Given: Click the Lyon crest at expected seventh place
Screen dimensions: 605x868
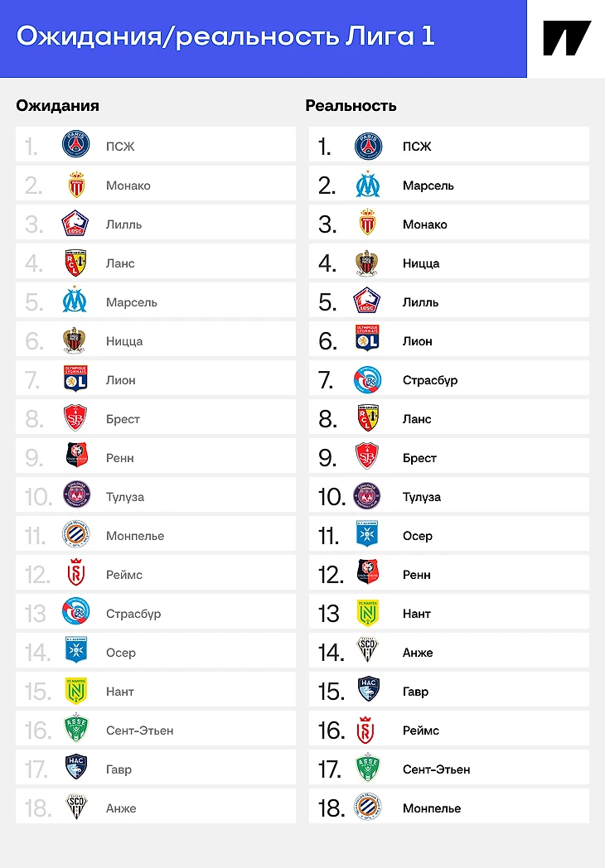Looking at the screenshot, I should 76,379.
